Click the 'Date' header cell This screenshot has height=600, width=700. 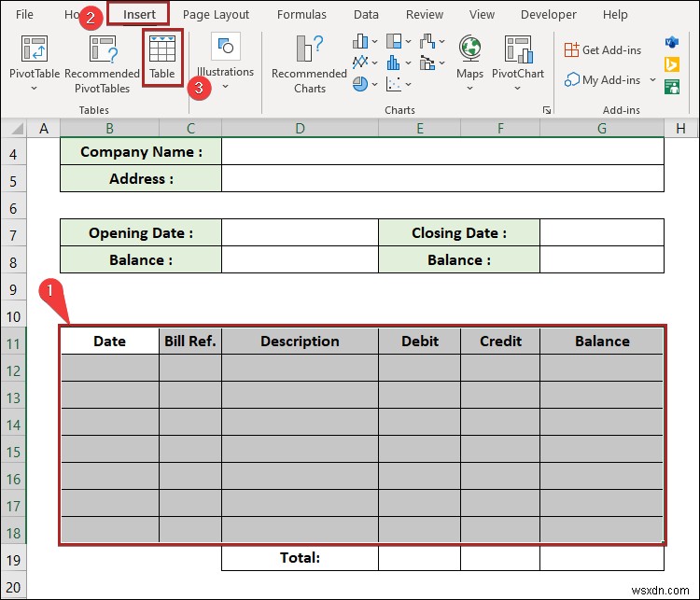point(110,342)
